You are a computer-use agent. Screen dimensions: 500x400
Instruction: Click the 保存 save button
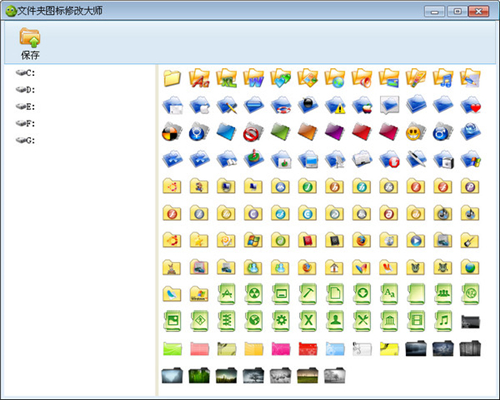[x=30, y=44]
